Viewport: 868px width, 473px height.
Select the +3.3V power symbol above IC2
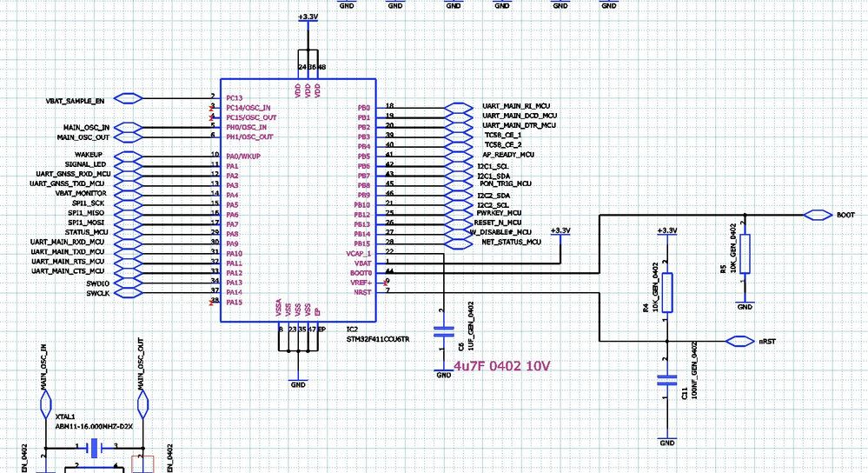[308, 19]
